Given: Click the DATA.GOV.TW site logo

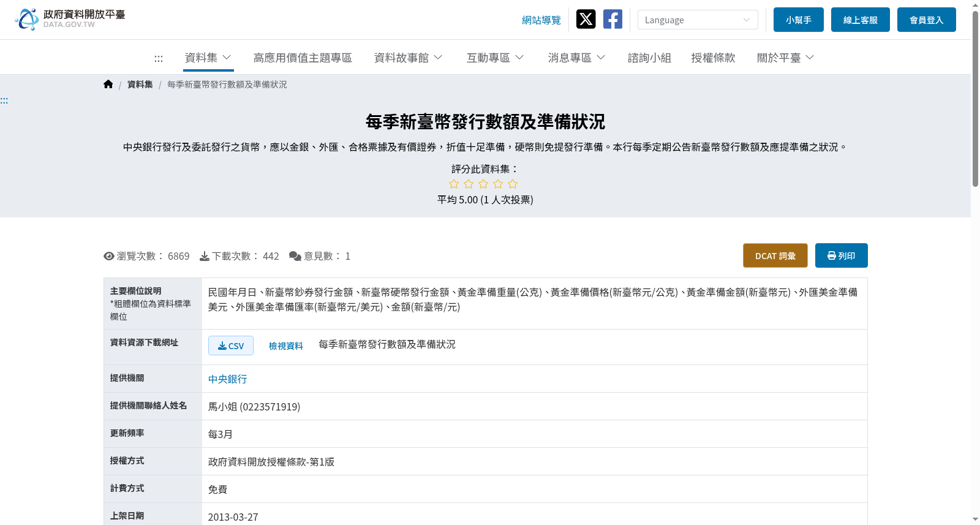Looking at the screenshot, I should pos(70,19).
